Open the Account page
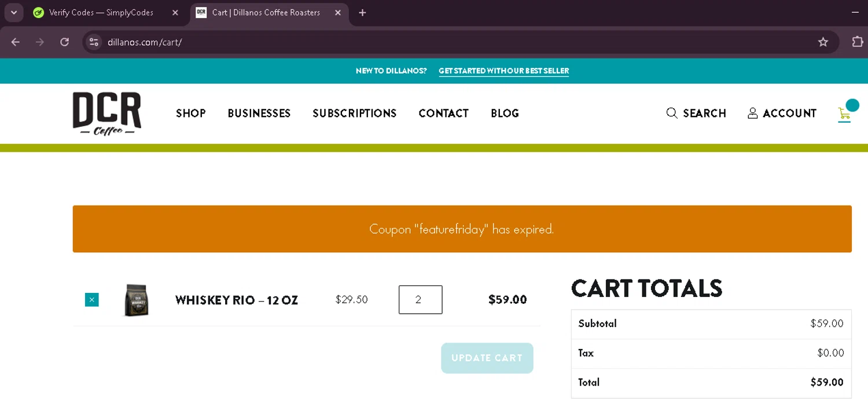 tap(782, 113)
